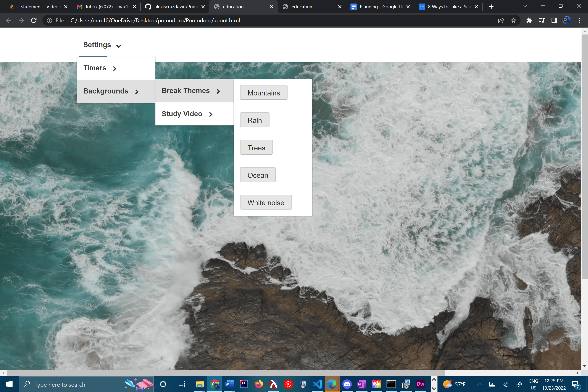Viewport: 588px width, 392px height.
Task: Choose the Mountains theme button
Action: 263,93
